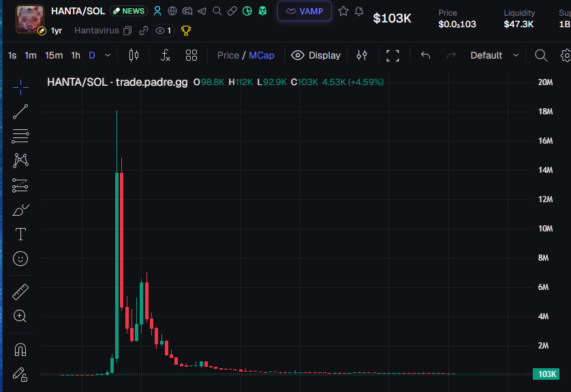Open the Default layout dropdown
The height and width of the screenshot is (392, 571).
495,55
